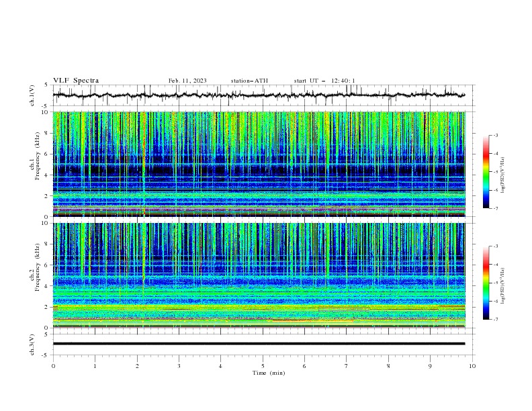
Task: Click the "start UT = 12:40: 1" text
Action: click(x=324, y=81)
